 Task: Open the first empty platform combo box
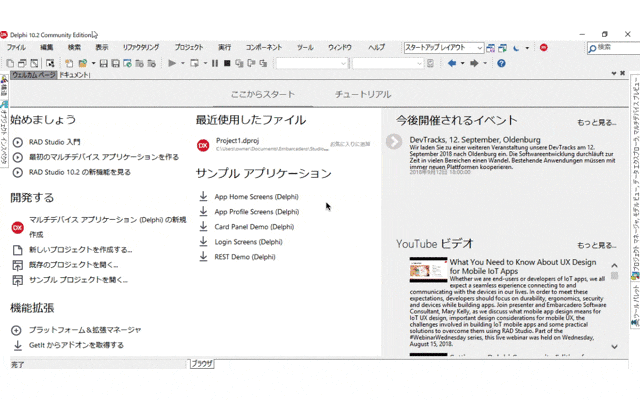tap(312, 64)
